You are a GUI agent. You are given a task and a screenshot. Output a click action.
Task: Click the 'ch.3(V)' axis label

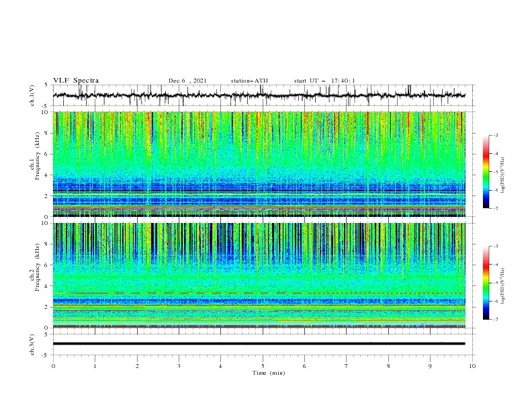(32, 345)
